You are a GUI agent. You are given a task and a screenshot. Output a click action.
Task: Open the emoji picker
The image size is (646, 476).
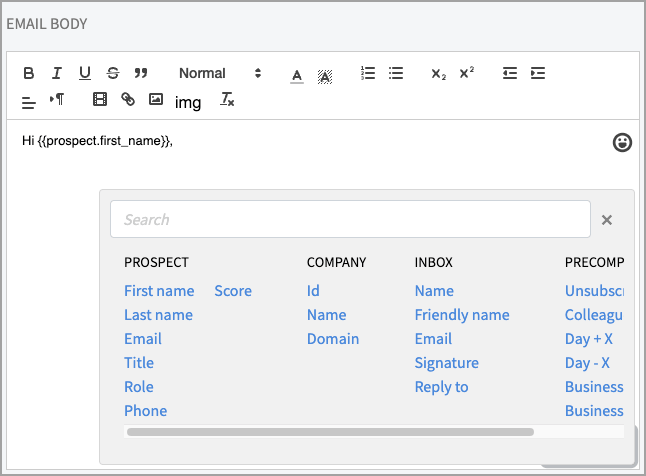[x=622, y=143]
